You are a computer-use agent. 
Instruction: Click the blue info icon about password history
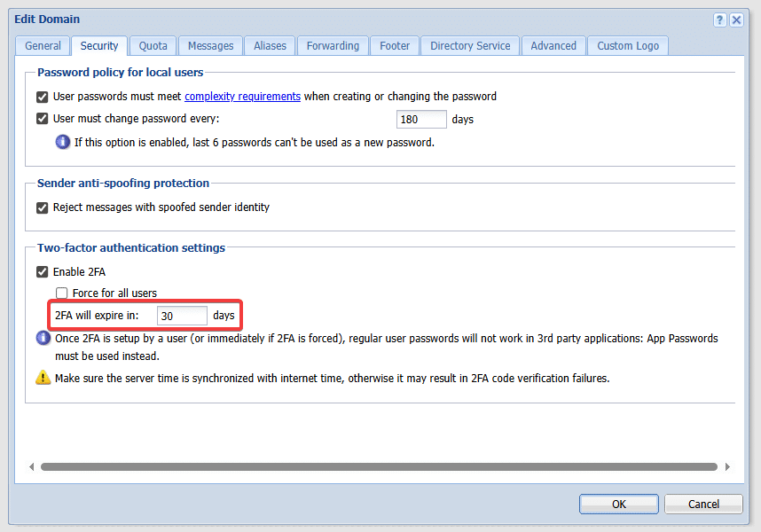63,141
